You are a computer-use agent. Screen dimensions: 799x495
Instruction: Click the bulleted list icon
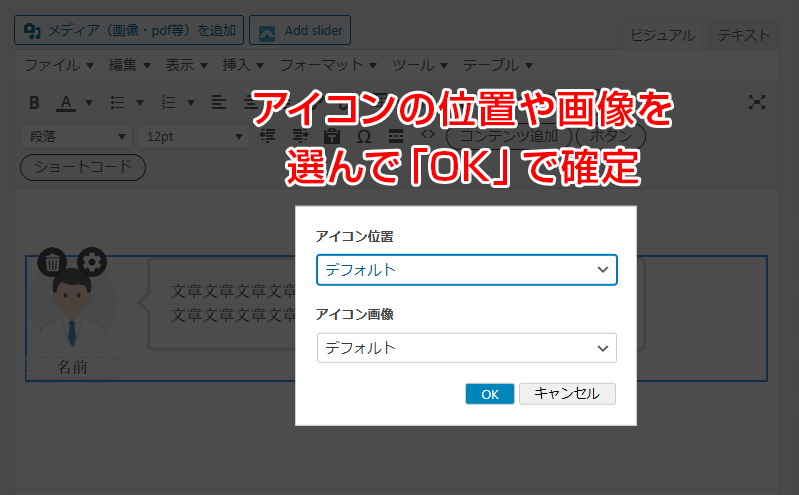click(117, 102)
